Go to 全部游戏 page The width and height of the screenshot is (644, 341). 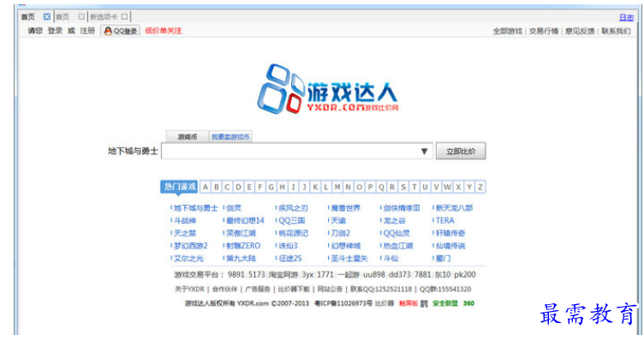click(x=508, y=31)
